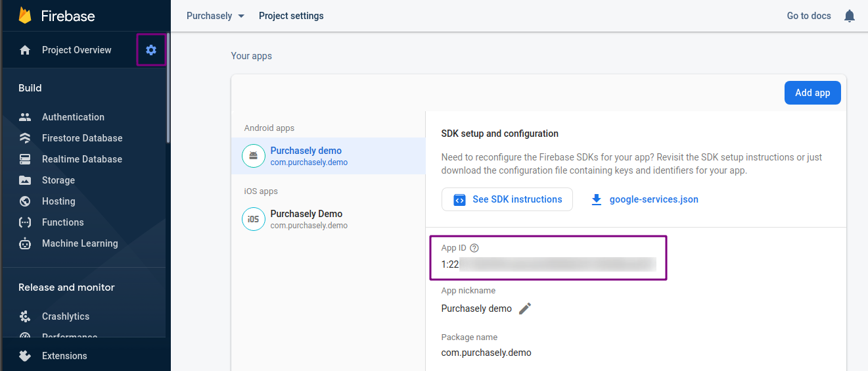Image resolution: width=868 pixels, height=371 pixels.
Task: Click the Your apps heading
Action: (x=251, y=56)
